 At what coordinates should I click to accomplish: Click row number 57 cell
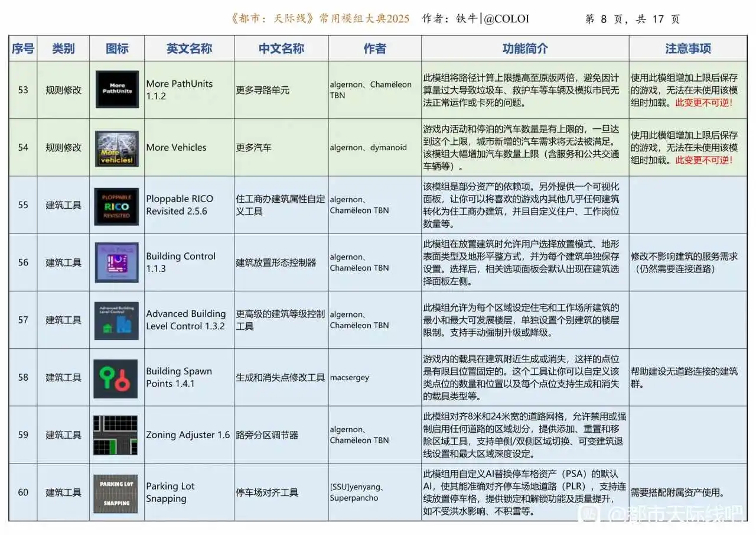(23, 320)
